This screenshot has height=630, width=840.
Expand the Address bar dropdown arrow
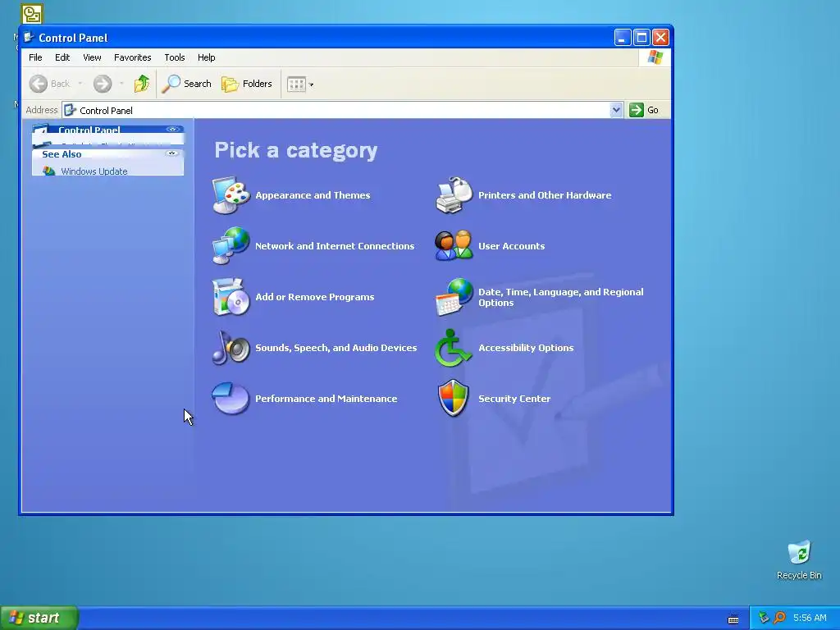pos(616,110)
